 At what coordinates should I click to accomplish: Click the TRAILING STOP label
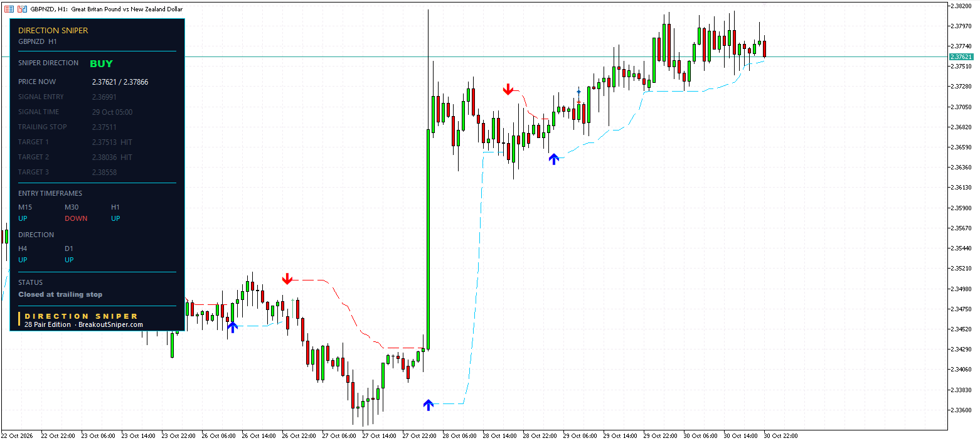pos(41,127)
